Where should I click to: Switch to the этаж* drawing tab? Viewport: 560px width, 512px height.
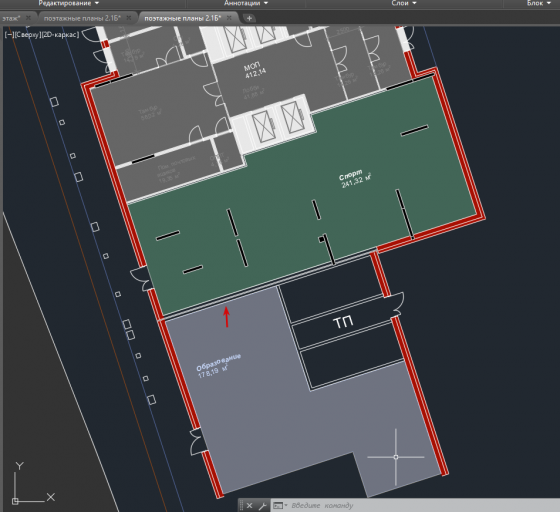pyautogui.click(x=11, y=18)
